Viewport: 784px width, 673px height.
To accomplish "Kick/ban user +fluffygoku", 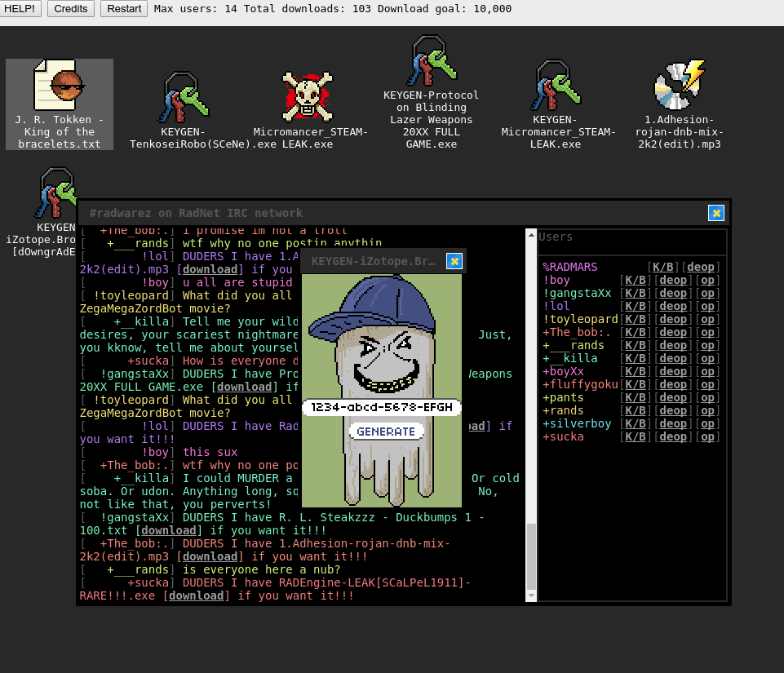I will [x=636, y=384].
